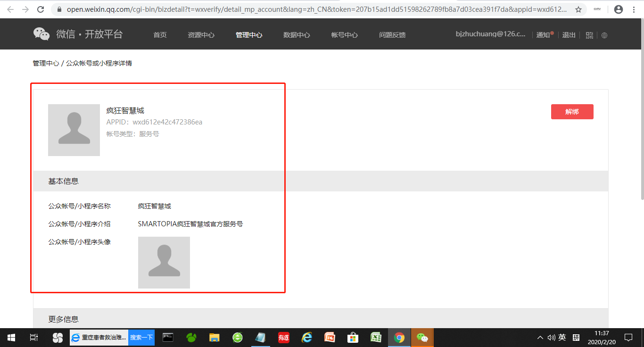The height and width of the screenshot is (347, 644).
Task: Click the red 解绑 button
Action: [x=572, y=112]
